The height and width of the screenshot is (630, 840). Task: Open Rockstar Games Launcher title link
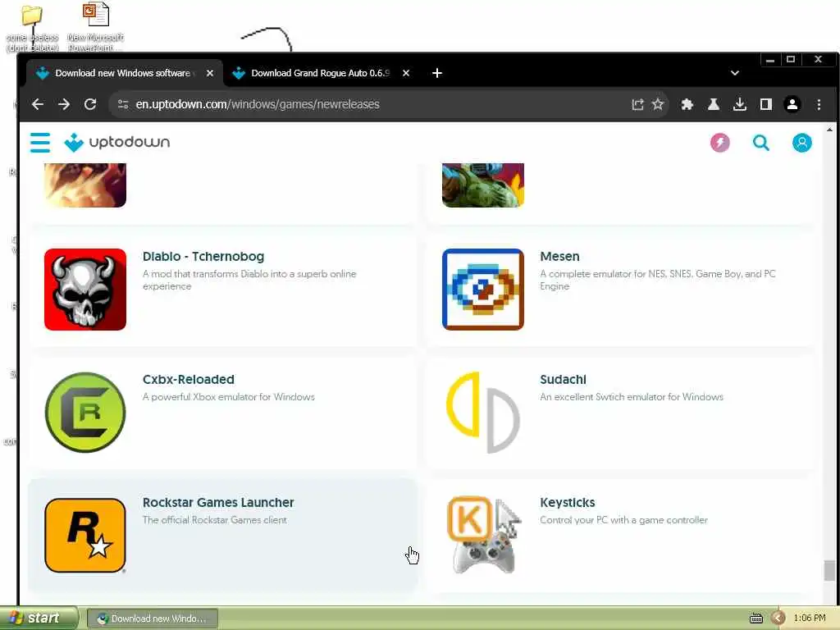click(218, 503)
